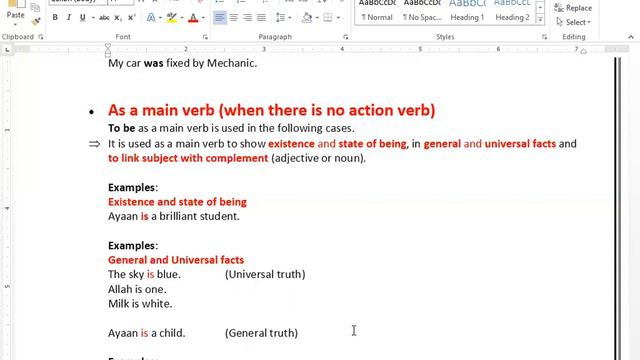Apply the Heading 1 style
Viewport: 640px width, 360px height.
coord(467,12)
